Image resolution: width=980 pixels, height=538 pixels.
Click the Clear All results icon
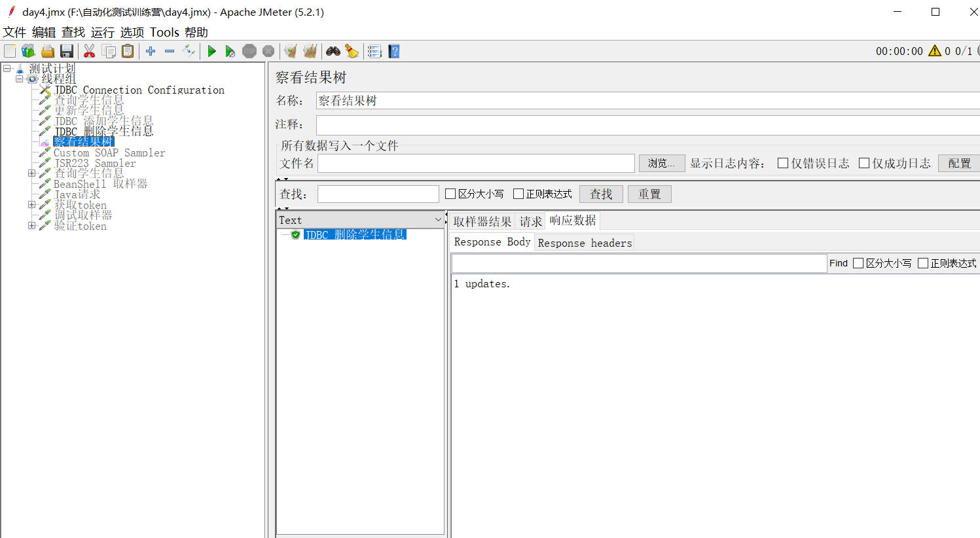pyautogui.click(x=310, y=51)
